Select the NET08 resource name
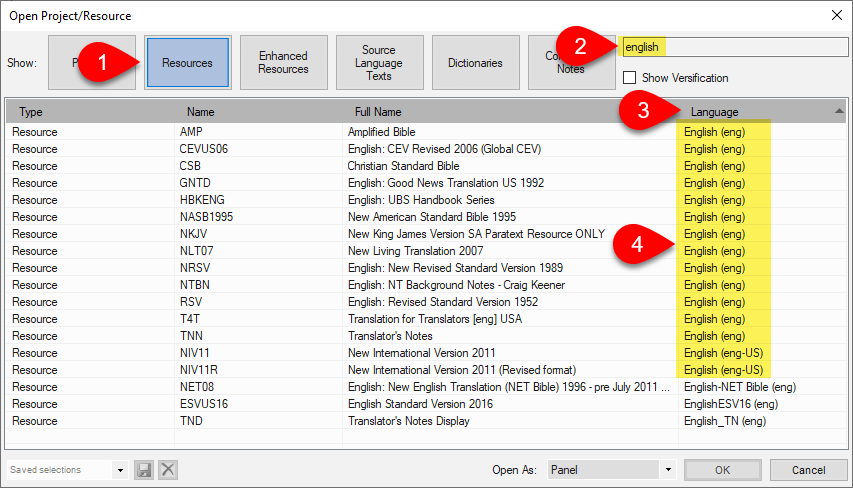Image resolution: width=853 pixels, height=488 pixels. (196, 387)
